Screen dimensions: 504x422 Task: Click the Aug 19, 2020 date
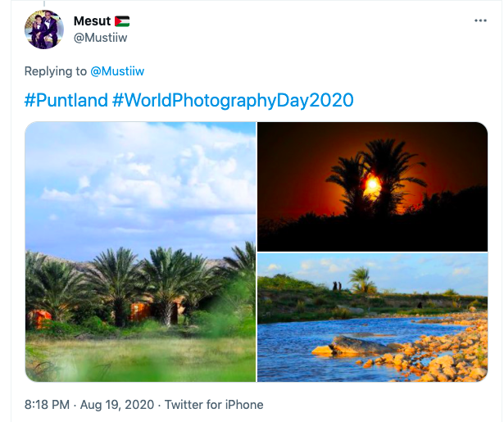pyautogui.click(x=117, y=404)
